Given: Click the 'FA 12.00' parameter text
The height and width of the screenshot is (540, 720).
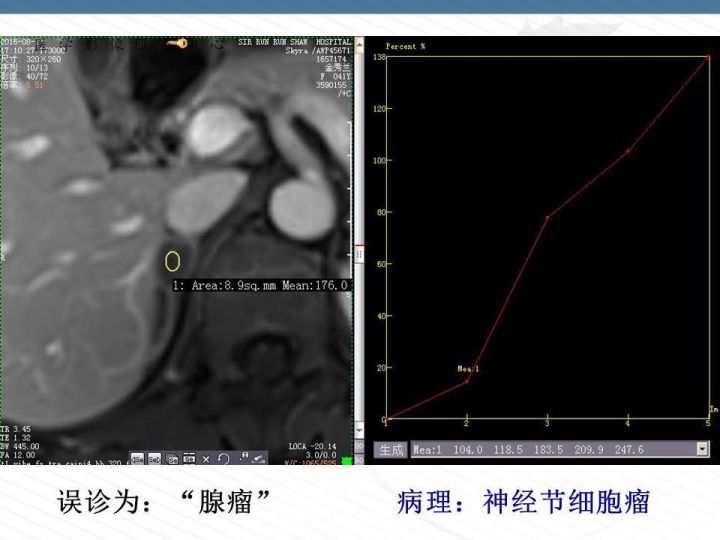Looking at the screenshot, I should coord(17,455).
